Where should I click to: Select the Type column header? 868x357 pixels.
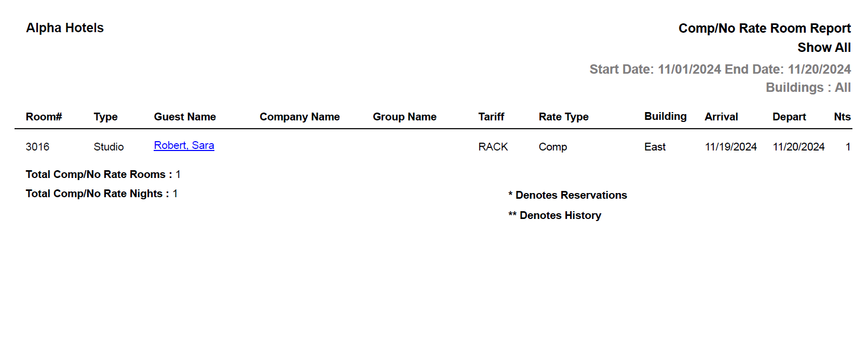[x=105, y=117]
